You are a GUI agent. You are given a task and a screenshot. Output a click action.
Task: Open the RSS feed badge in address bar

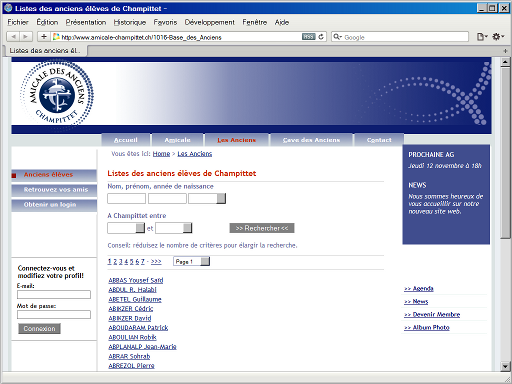tap(309, 37)
